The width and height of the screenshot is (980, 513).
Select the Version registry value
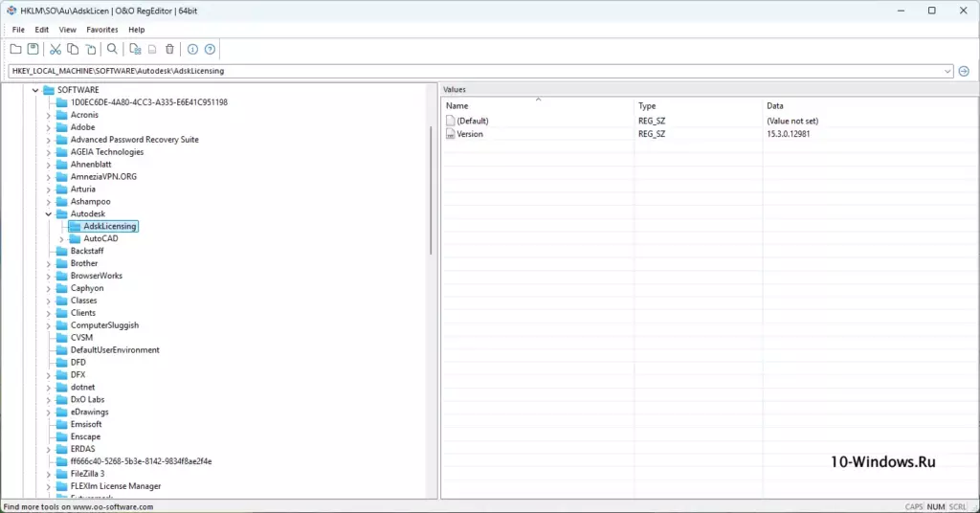469,134
